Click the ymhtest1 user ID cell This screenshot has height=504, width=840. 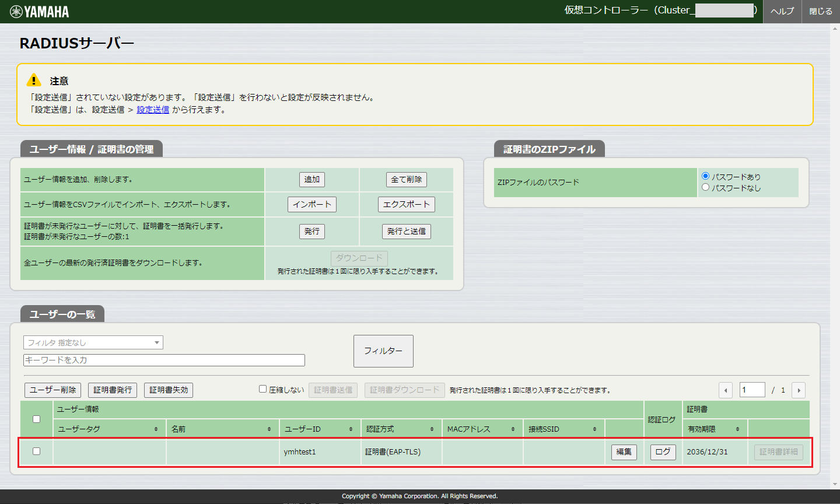(320, 452)
